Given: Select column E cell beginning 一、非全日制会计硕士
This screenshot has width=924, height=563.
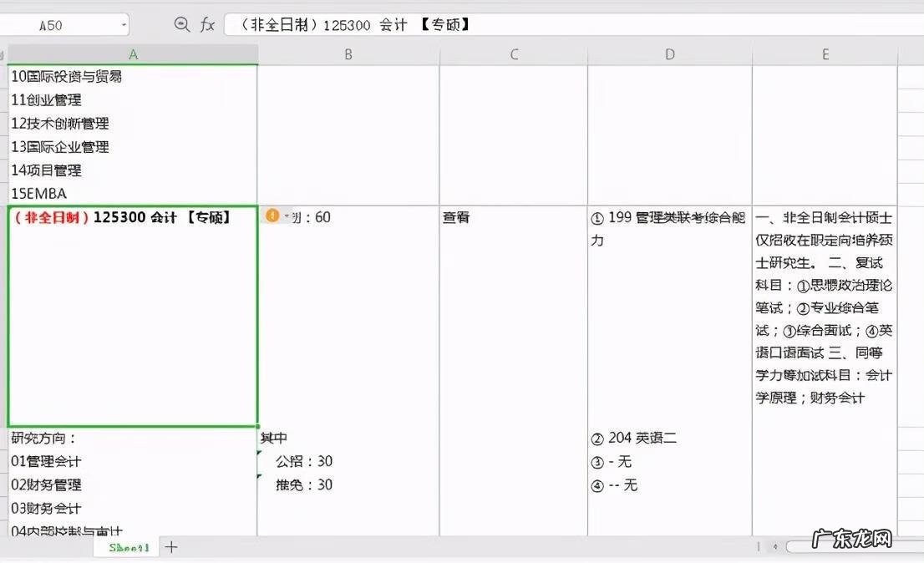Looking at the screenshot, I should pos(825,317).
